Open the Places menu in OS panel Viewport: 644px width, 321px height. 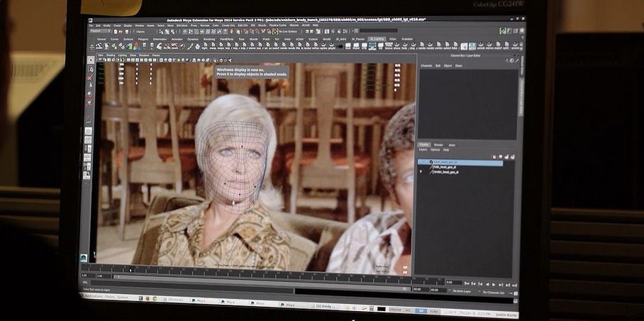[x=110, y=297]
